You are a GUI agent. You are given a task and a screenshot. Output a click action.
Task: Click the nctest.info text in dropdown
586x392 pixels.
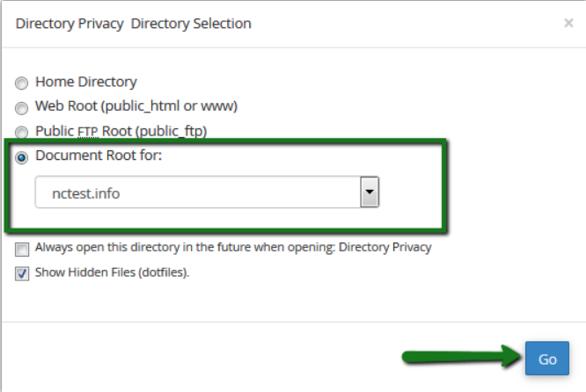pos(86,193)
